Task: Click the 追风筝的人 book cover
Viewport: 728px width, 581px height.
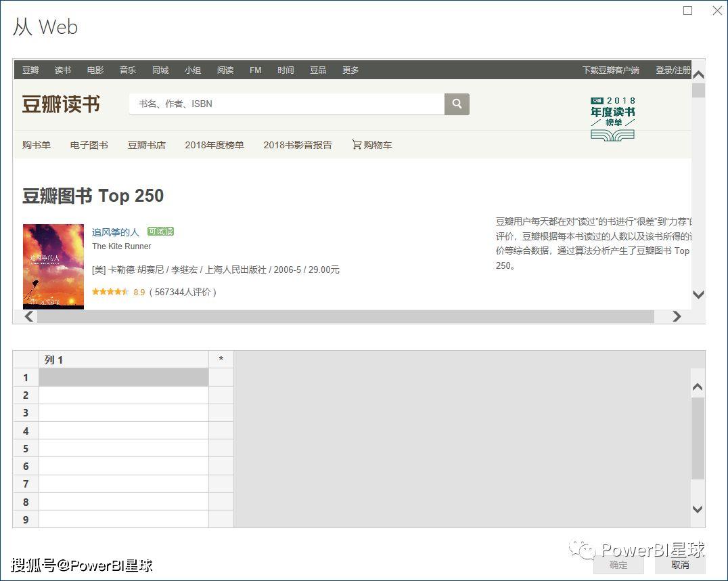Action: 53,266
